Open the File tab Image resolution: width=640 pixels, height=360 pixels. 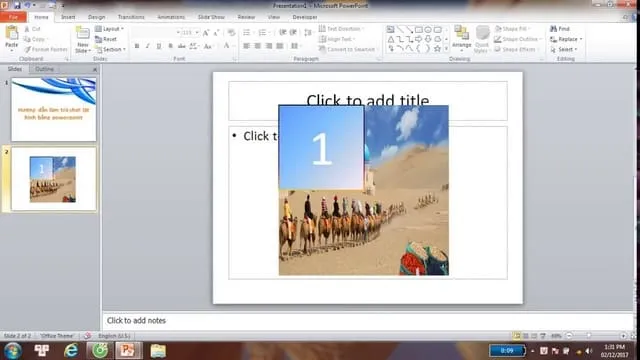click(13, 17)
